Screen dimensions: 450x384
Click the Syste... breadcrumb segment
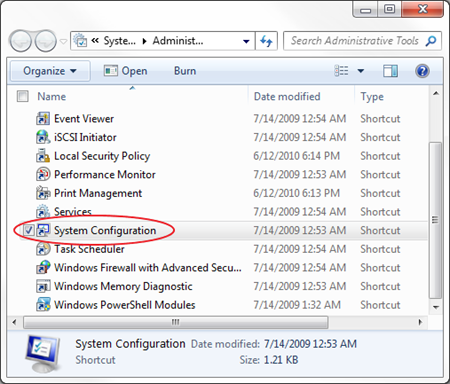pyautogui.click(x=120, y=41)
